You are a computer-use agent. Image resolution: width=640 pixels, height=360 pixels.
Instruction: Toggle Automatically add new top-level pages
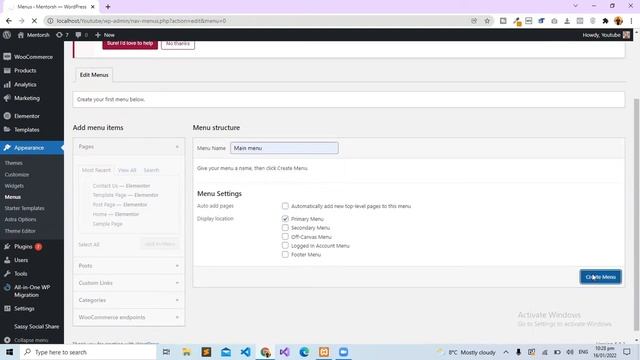coord(285,206)
